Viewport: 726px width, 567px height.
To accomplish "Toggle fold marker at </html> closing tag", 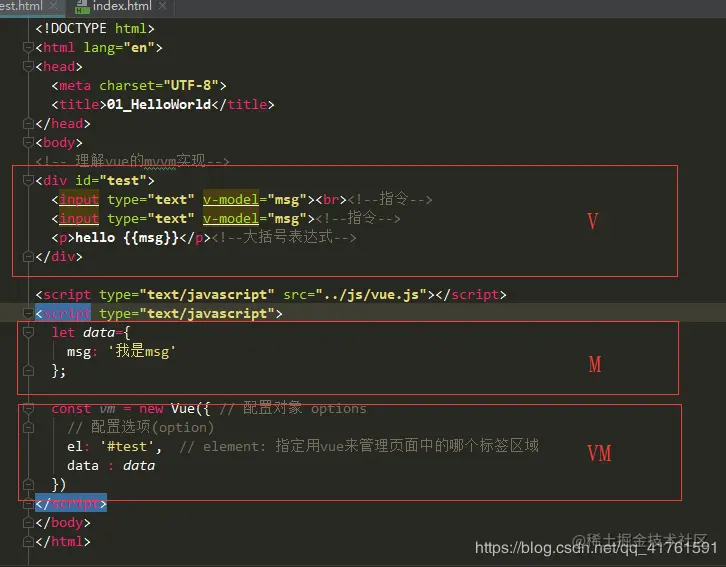I will click(x=28, y=542).
